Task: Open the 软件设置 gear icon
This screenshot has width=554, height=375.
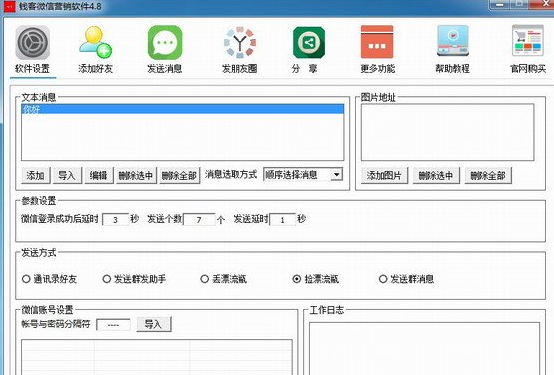Action: (x=33, y=42)
